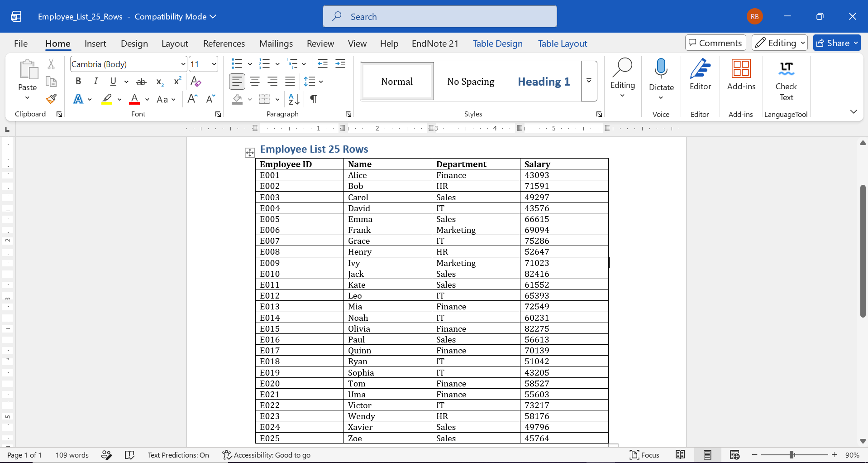Click the Share button
Screen dimensions: 868x463
click(x=837, y=43)
